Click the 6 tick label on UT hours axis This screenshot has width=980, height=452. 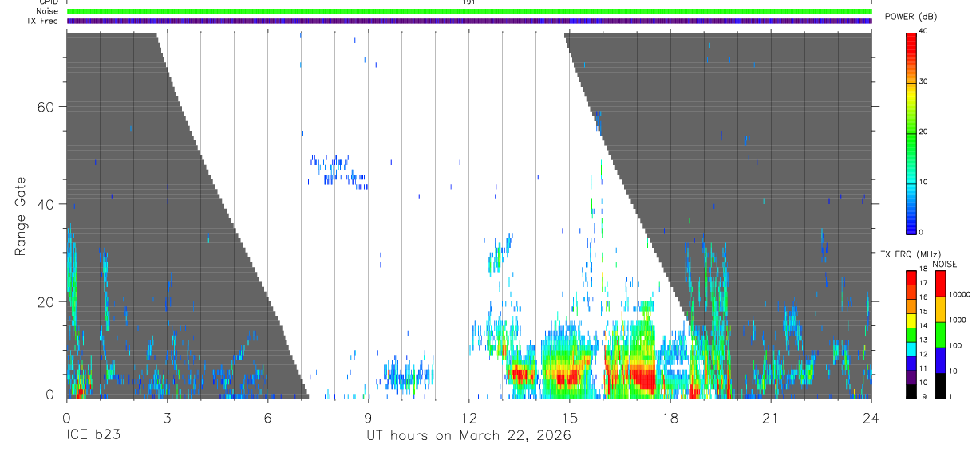point(267,417)
